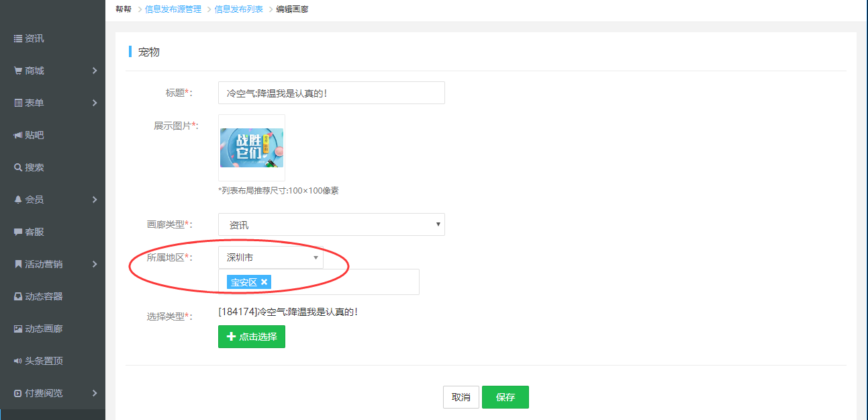The height and width of the screenshot is (420, 868).
Task: Click the 客服 chat bubble icon
Action: click(x=18, y=232)
